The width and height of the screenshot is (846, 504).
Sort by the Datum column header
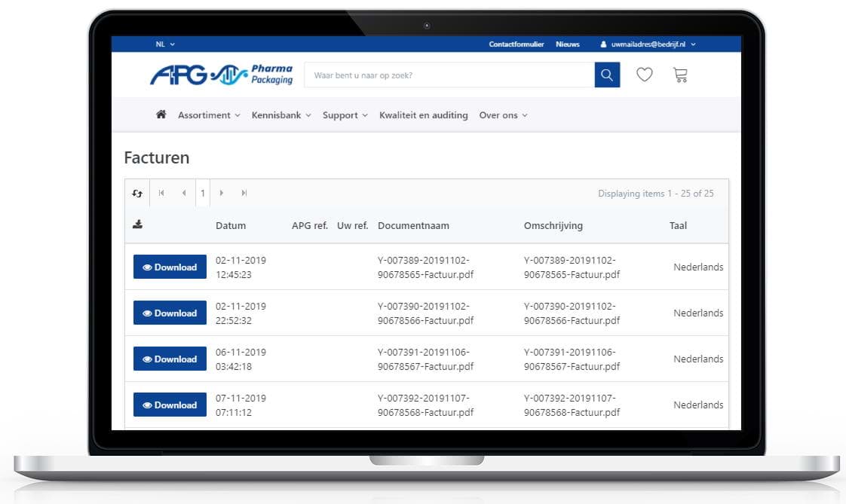[231, 225]
